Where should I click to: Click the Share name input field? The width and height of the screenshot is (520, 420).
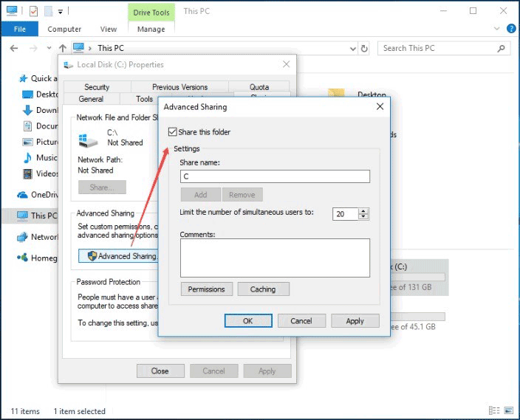pos(275,176)
